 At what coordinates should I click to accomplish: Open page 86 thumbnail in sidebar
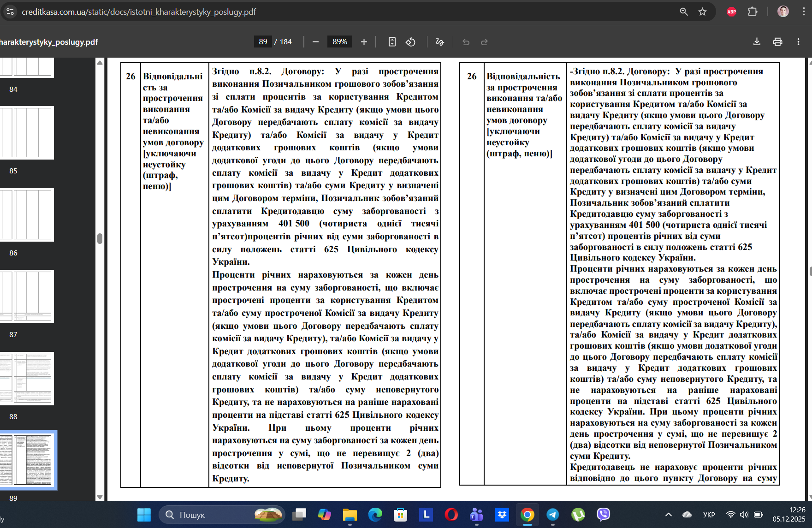pyautogui.click(x=27, y=215)
